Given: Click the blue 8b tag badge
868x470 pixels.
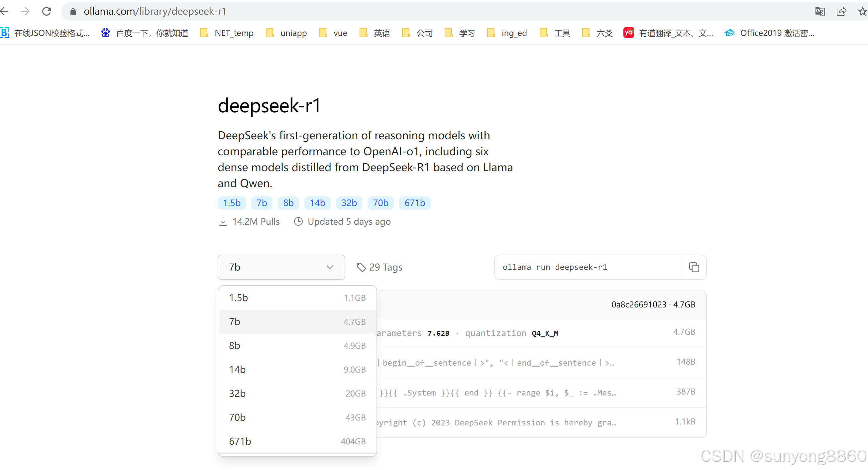Looking at the screenshot, I should 288,203.
